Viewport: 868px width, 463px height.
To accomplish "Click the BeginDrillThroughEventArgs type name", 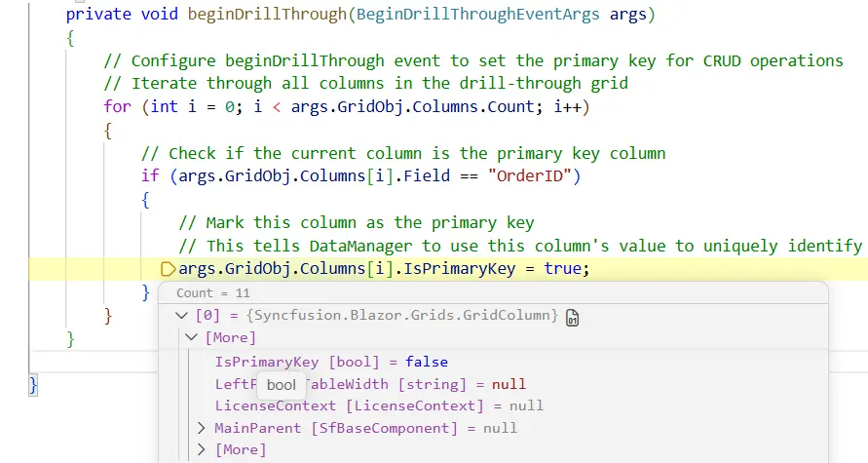I will click(x=477, y=15).
